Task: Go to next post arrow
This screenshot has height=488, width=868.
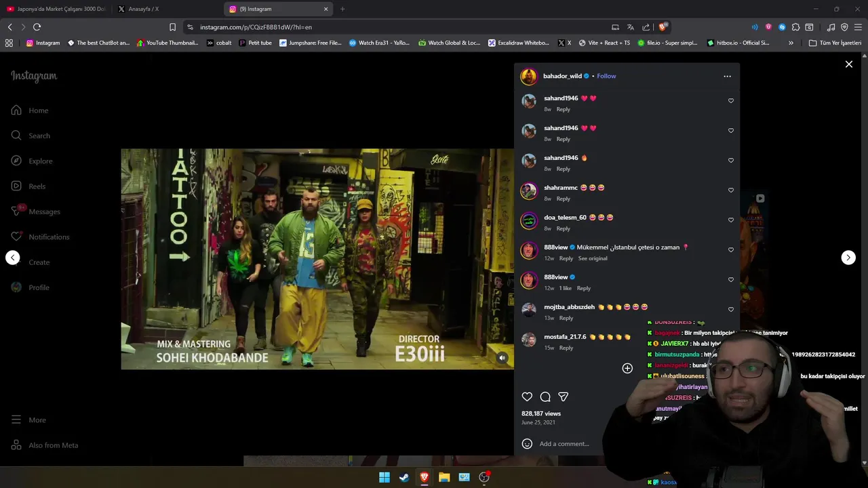Action: tap(848, 258)
